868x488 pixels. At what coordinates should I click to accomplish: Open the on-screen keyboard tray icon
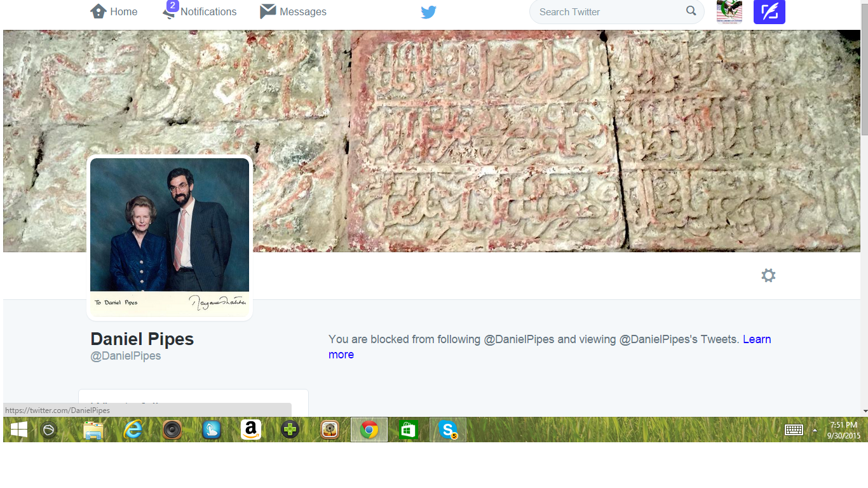(x=794, y=430)
